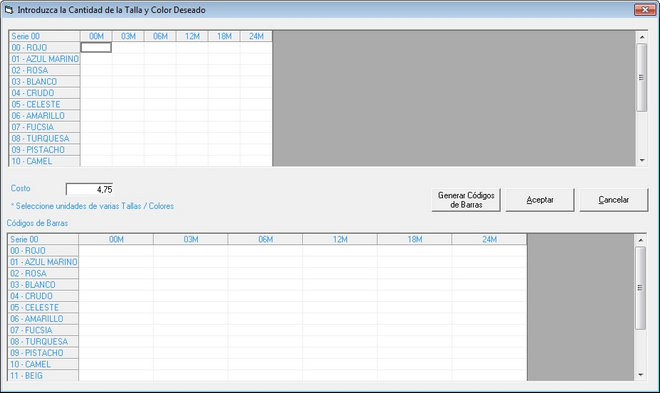
Task: Select 12M column header in top grid
Action: pyautogui.click(x=192, y=36)
